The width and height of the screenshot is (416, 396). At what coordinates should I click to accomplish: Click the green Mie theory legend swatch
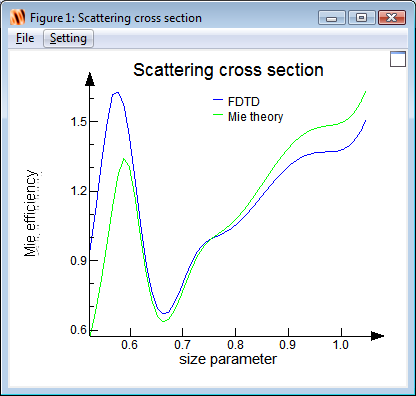point(218,114)
